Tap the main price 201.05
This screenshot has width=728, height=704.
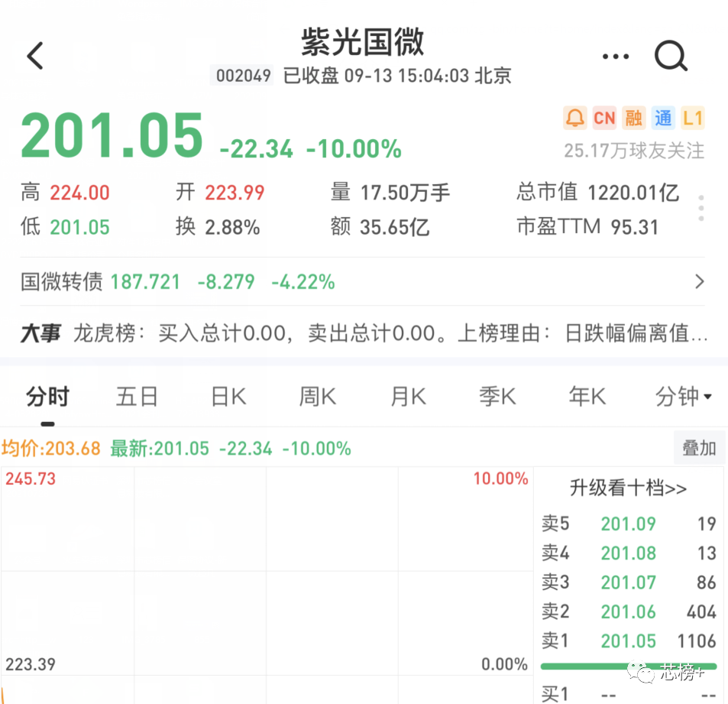112,136
